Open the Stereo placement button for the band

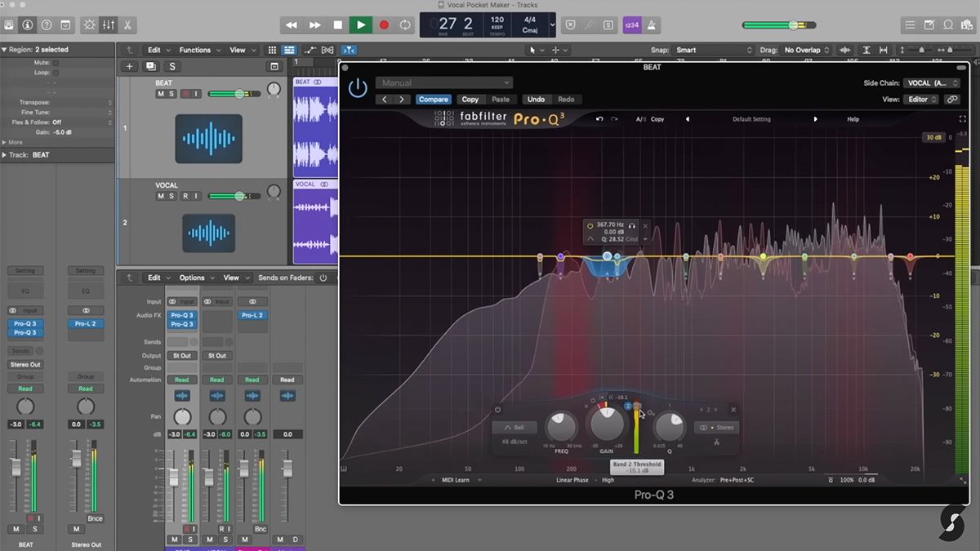click(717, 427)
